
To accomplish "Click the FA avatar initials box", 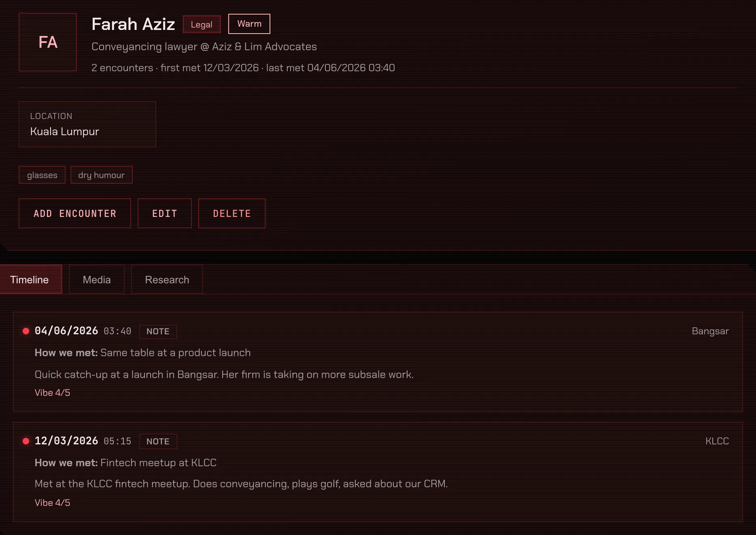I will point(48,42).
